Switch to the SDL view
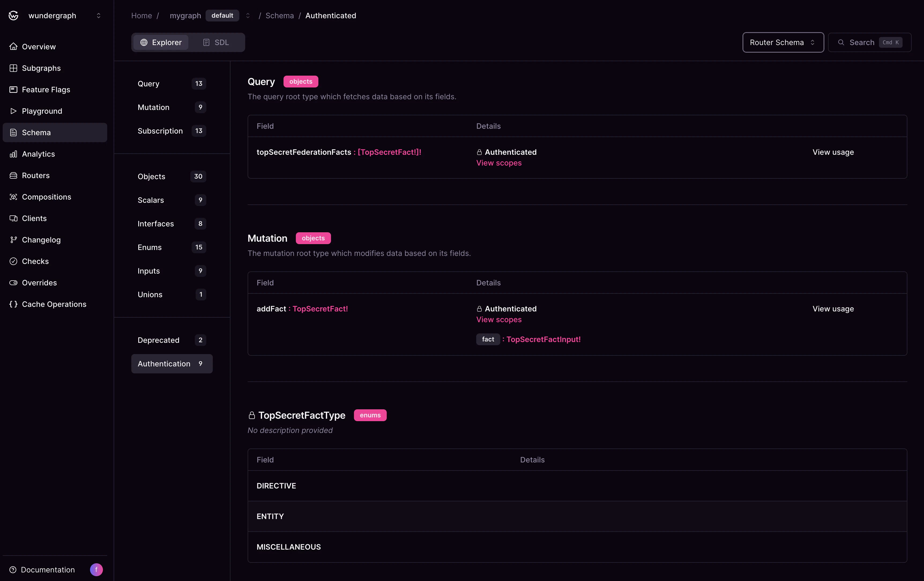Screen dimensions: 924x581 click(x=216, y=42)
